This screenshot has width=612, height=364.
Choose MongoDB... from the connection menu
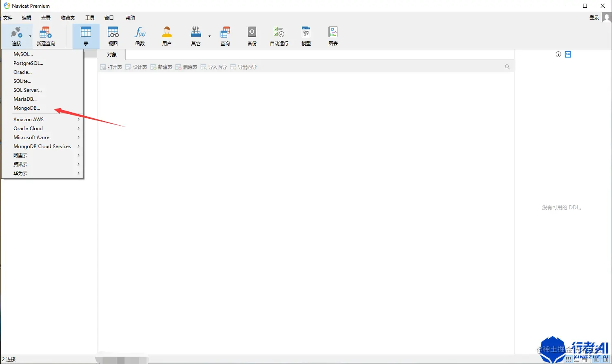coord(42,108)
